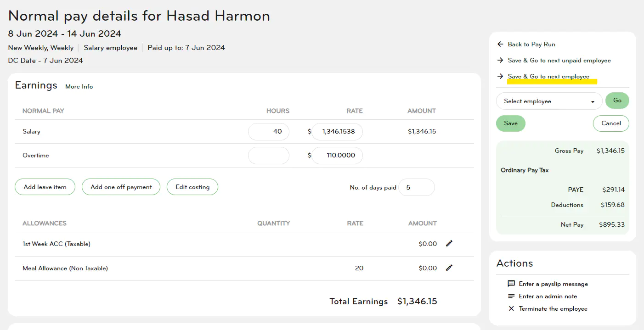The image size is (644, 330).
Task: Expand More Info next to Earnings
Action: (x=79, y=86)
